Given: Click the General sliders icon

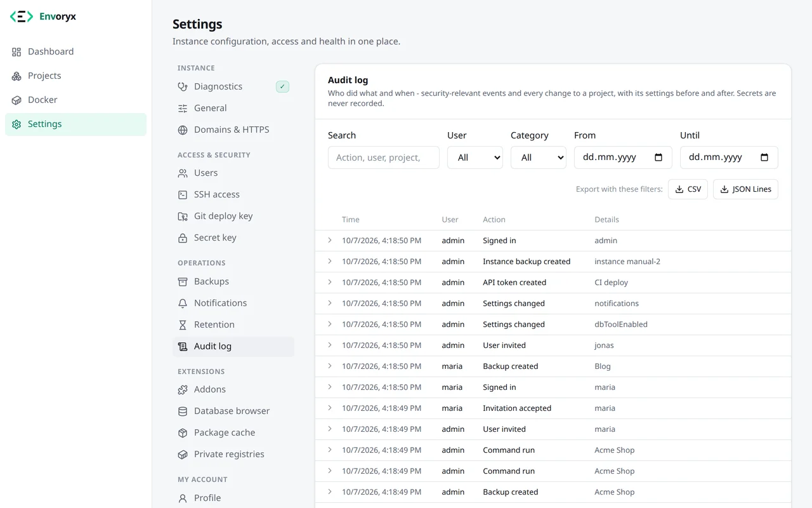Looking at the screenshot, I should pyautogui.click(x=183, y=108).
